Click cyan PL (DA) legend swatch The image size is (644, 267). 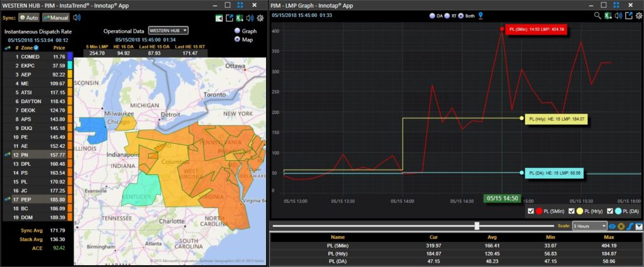click(x=618, y=211)
